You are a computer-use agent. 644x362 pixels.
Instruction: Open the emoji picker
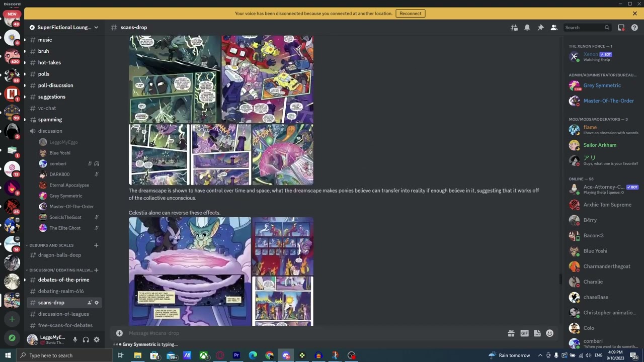pyautogui.click(x=550, y=333)
